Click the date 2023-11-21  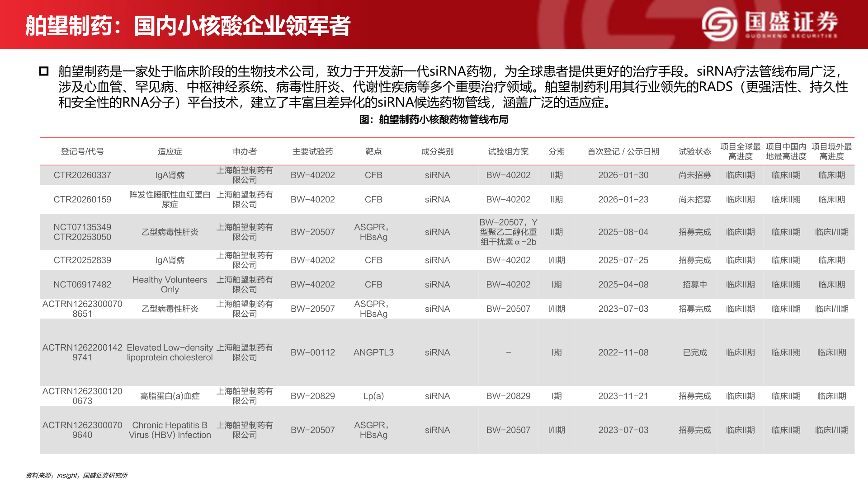623,396
